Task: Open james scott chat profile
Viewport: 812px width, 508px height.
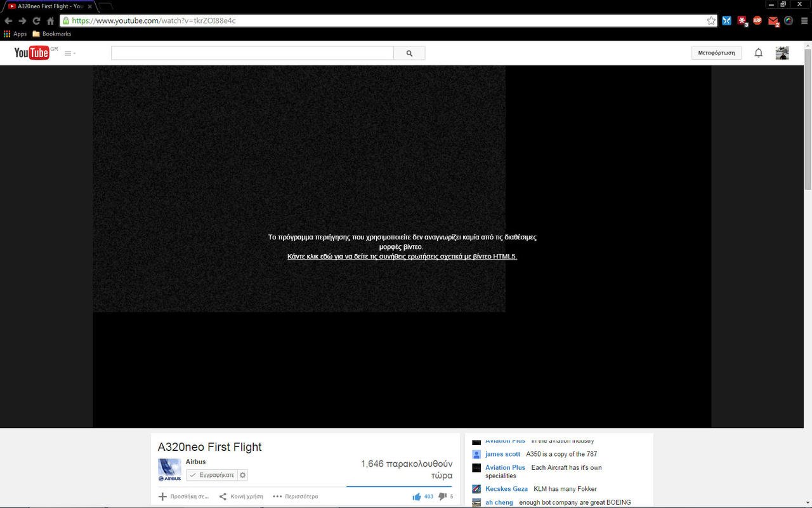Action: [x=502, y=454]
